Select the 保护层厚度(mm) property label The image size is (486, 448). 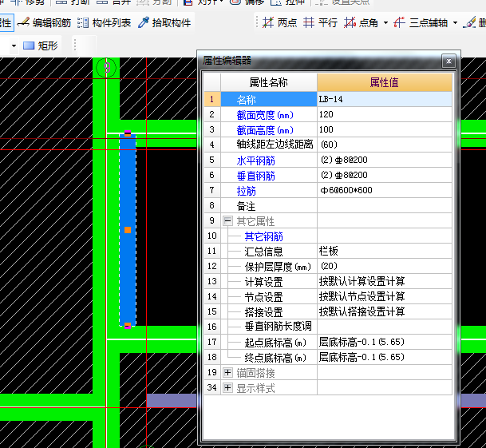coord(278,267)
